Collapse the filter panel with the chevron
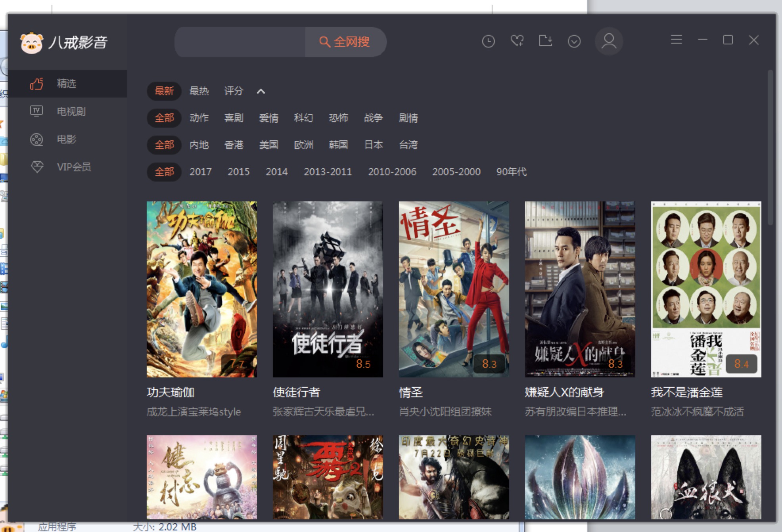This screenshot has height=532, width=782. click(261, 91)
